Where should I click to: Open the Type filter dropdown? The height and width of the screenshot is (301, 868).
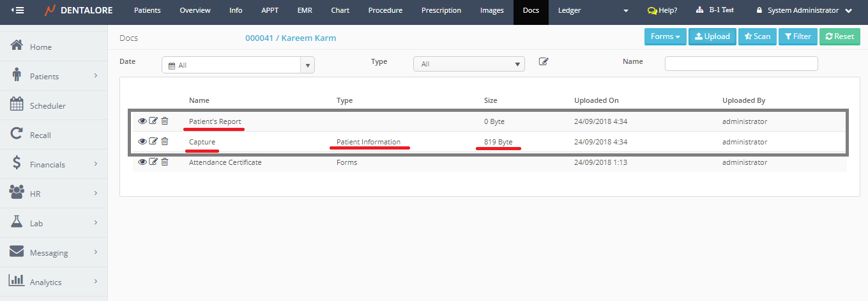(x=469, y=65)
